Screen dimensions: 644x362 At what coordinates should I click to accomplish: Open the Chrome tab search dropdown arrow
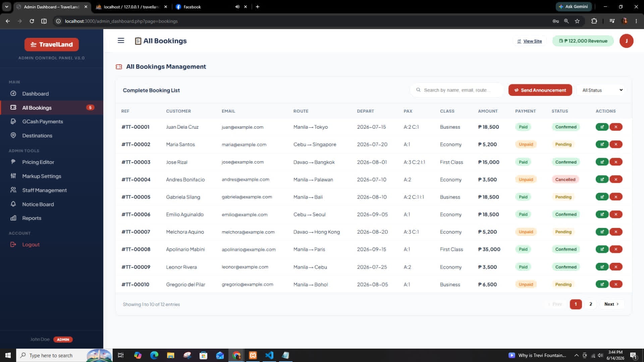6,7
